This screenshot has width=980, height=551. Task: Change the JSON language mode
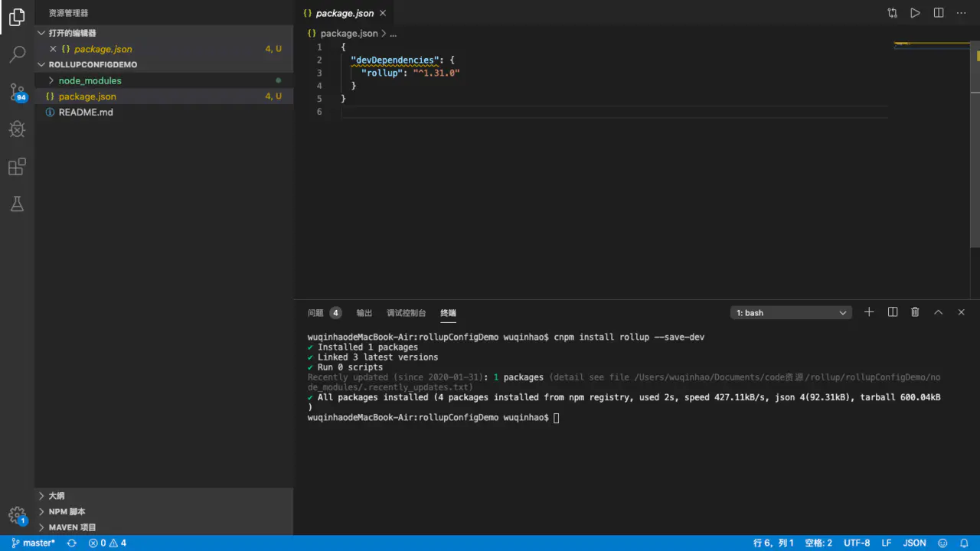point(914,543)
